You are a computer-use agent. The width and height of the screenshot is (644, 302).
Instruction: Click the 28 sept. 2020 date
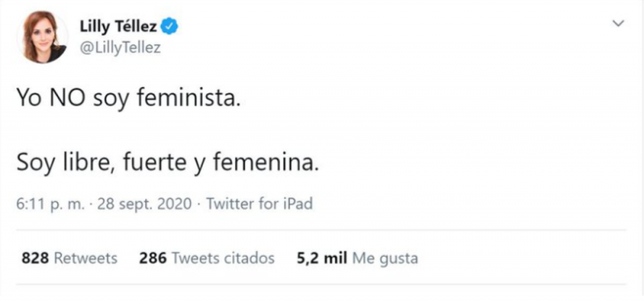click(x=144, y=204)
